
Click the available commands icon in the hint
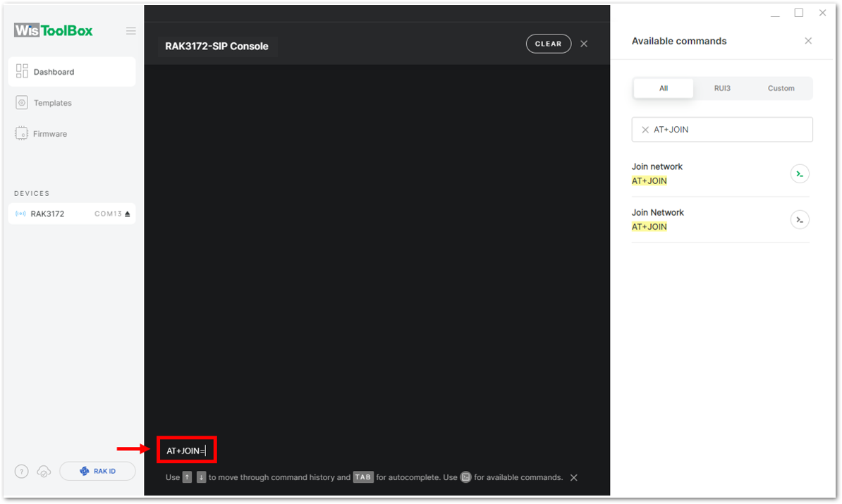465,477
